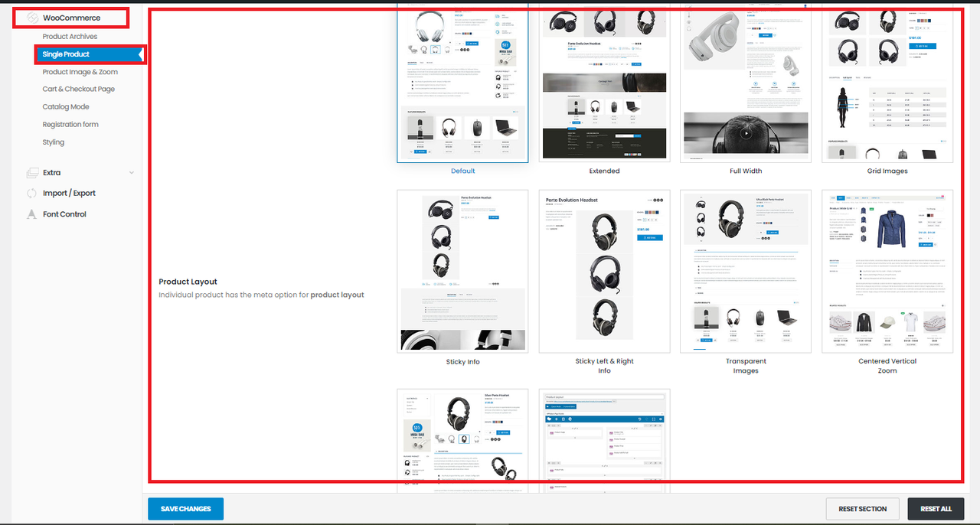Click the Extra section icon

(x=32, y=173)
